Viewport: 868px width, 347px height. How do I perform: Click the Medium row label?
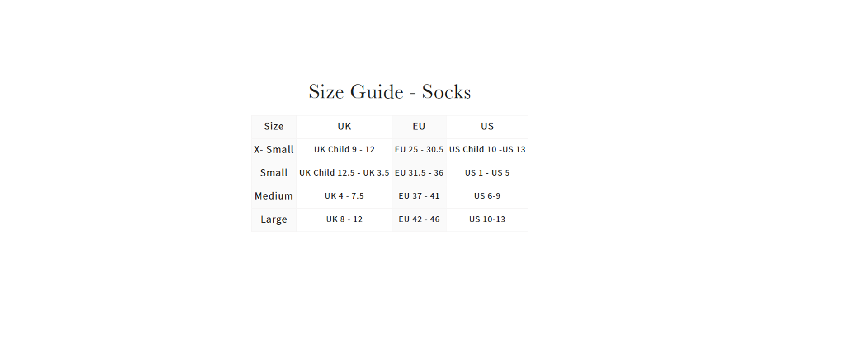pos(274,196)
